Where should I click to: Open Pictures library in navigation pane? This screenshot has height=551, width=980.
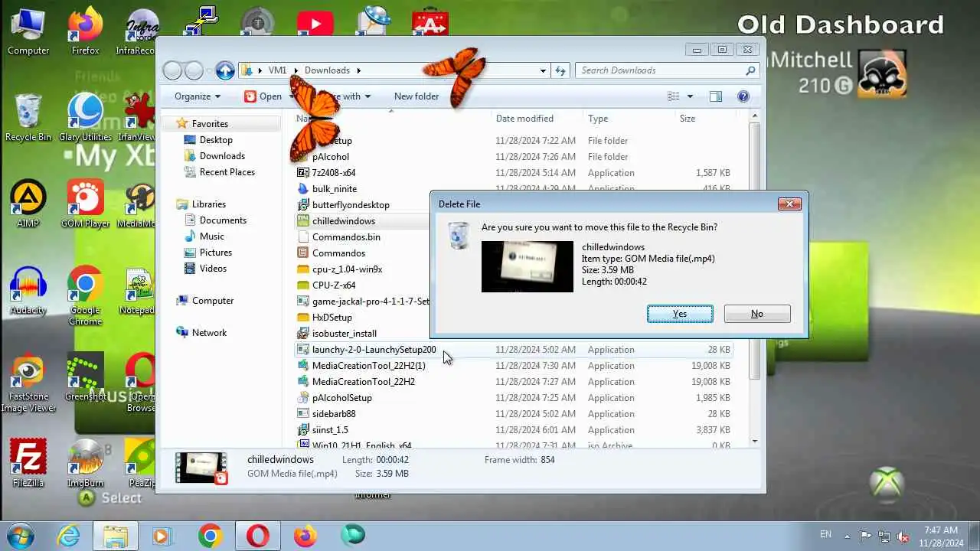pos(216,253)
